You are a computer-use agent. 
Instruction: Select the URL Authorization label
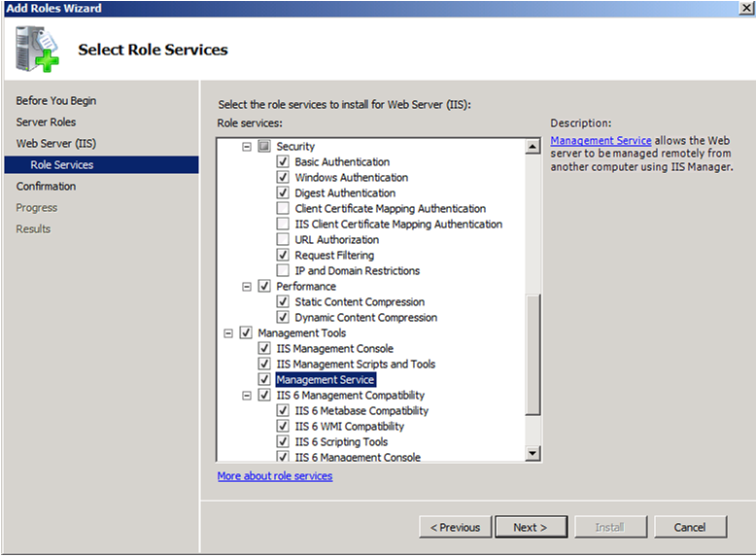[x=337, y=240]
